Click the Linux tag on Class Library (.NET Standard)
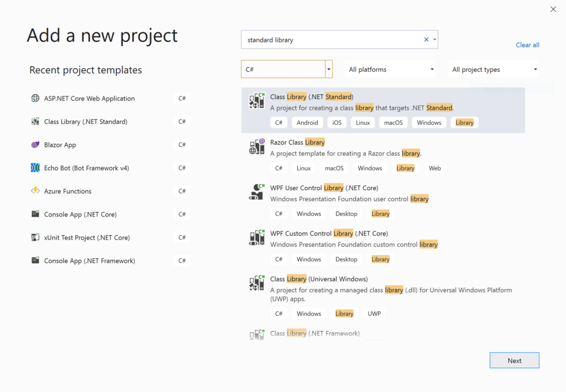This screenshot has height=392, width=566. (x=363, y=123)
